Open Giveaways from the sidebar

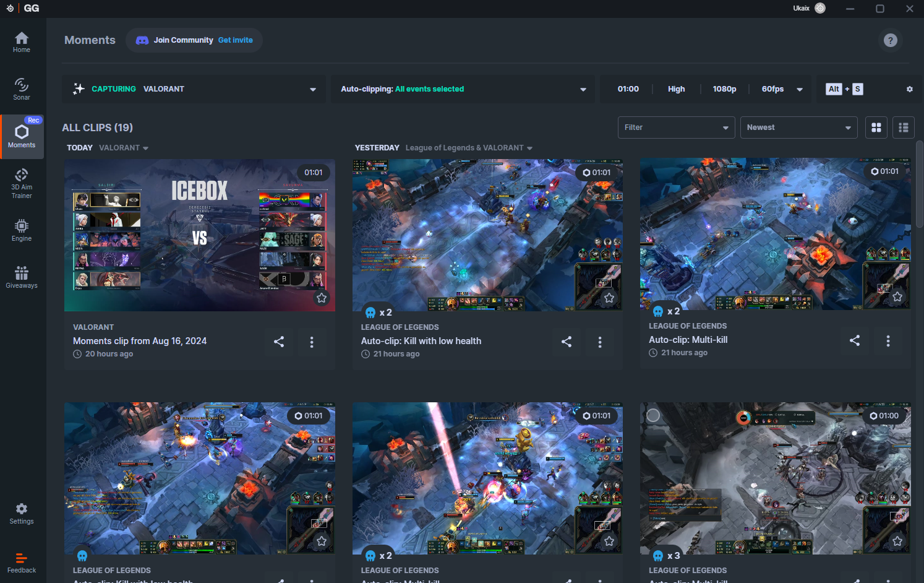[22, 277]
